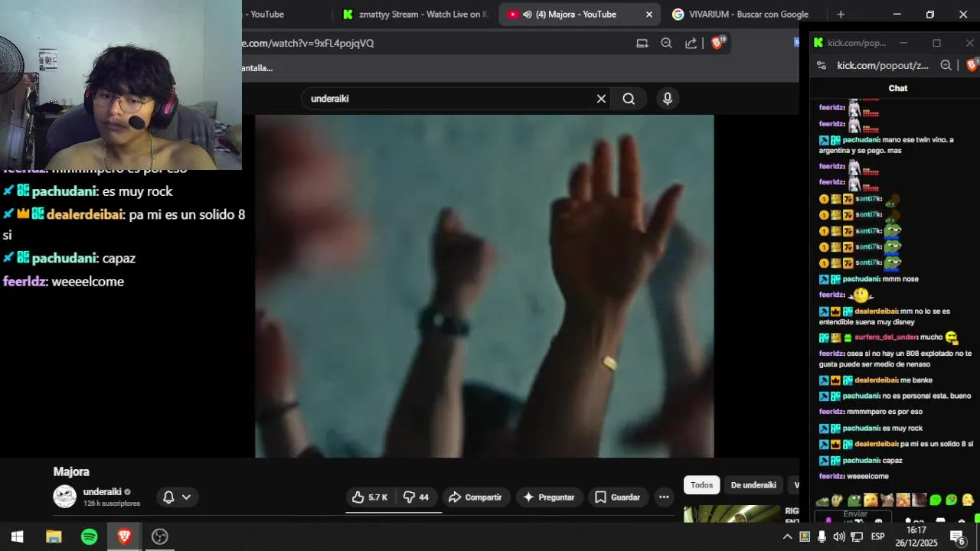Viewport: 980px width, 551px height.
Task: Open a new browser tab
Action: click(841, 15)
